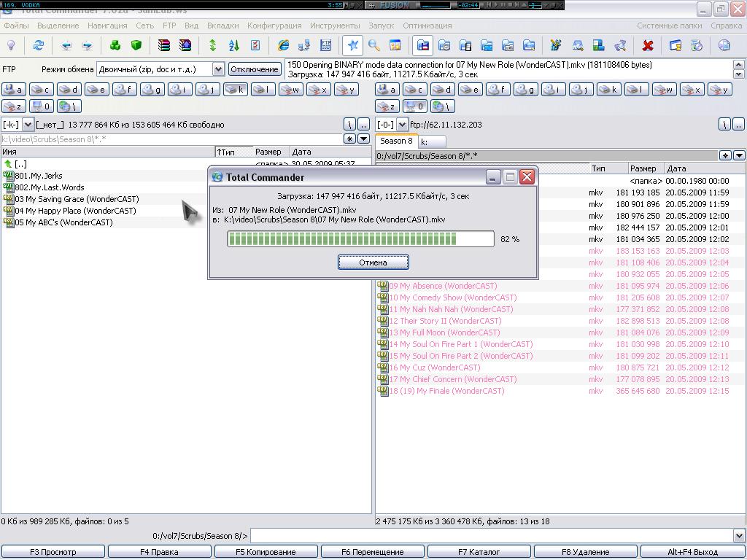
Task: Click the magnifier search icon in toolbar
Action: coord(373,45)
